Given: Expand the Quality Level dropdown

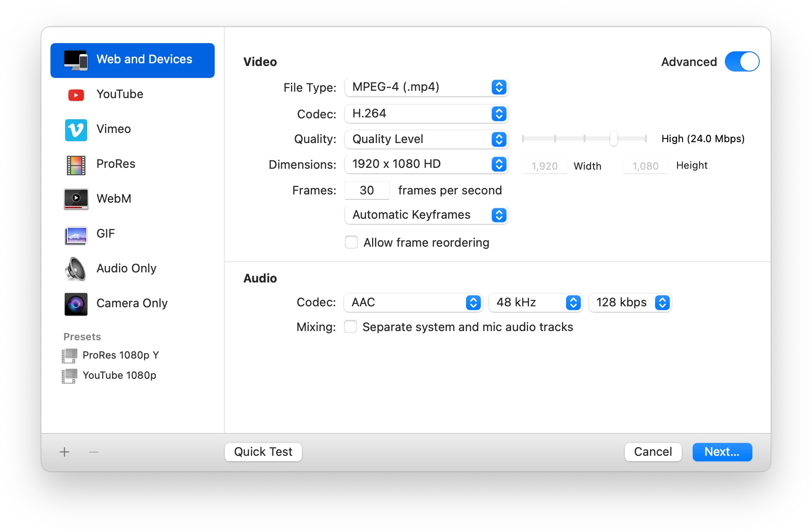Looking at the screenshot, I should [x=426, y=139].
